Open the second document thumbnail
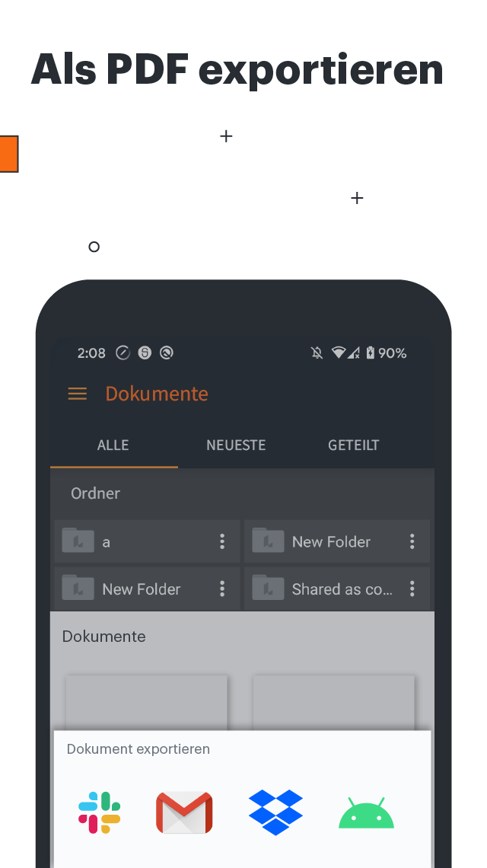Screen dimensions: 487x868 (x=334, y=703)
